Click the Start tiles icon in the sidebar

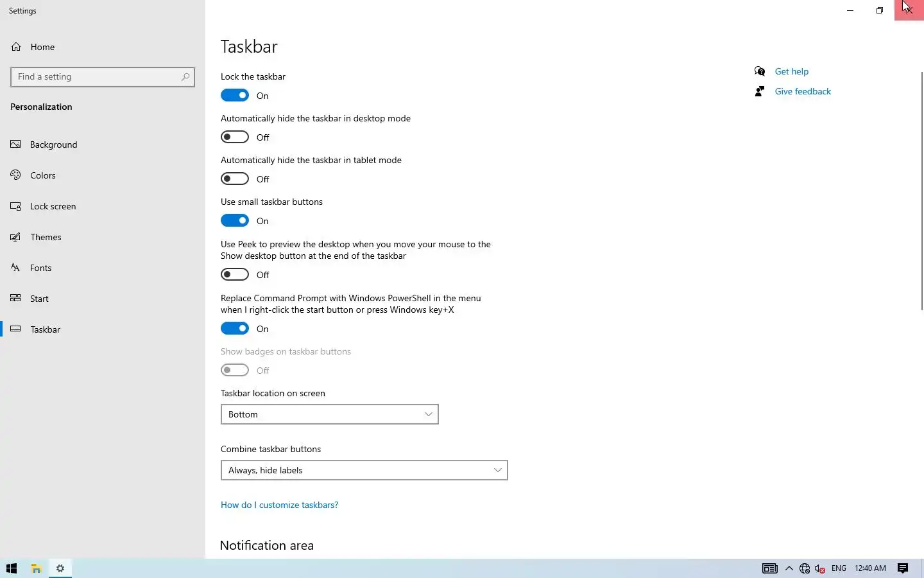[16, 299]
